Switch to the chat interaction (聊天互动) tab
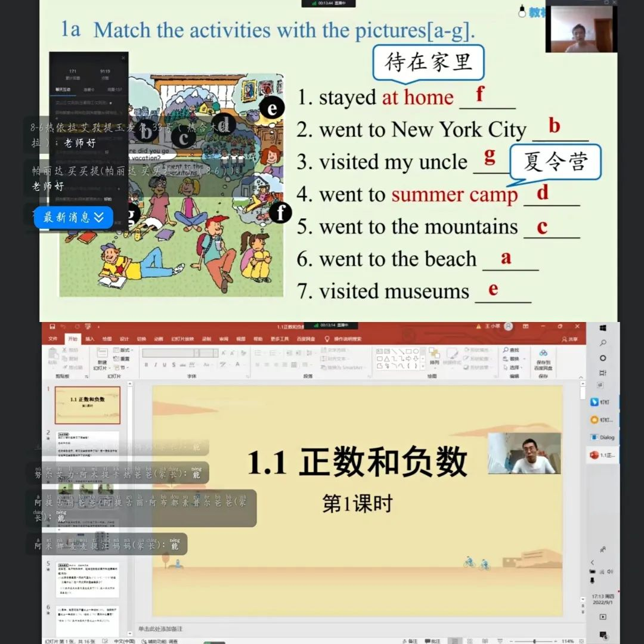 (63, 89)
